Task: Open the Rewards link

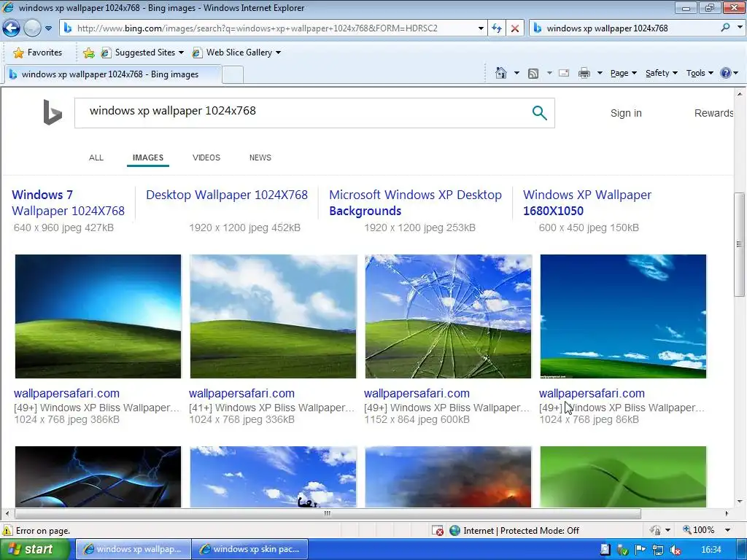Action: coord(713,113)
